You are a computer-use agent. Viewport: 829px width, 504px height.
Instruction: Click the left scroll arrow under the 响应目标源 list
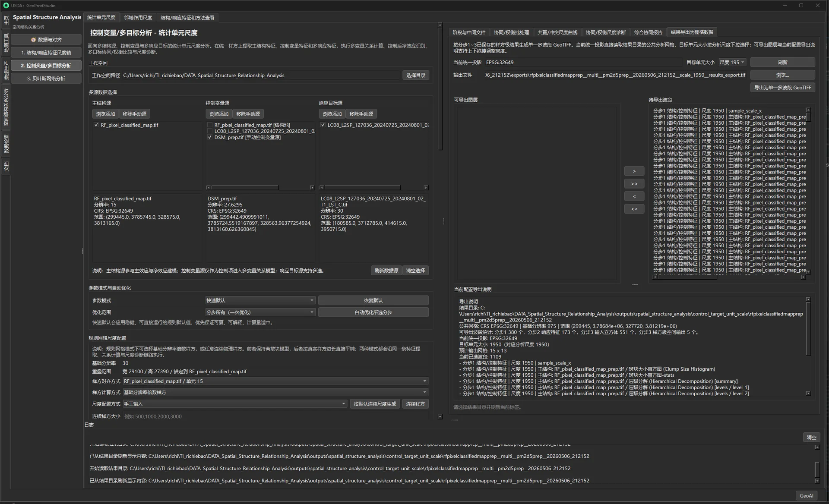coord(322,188)
